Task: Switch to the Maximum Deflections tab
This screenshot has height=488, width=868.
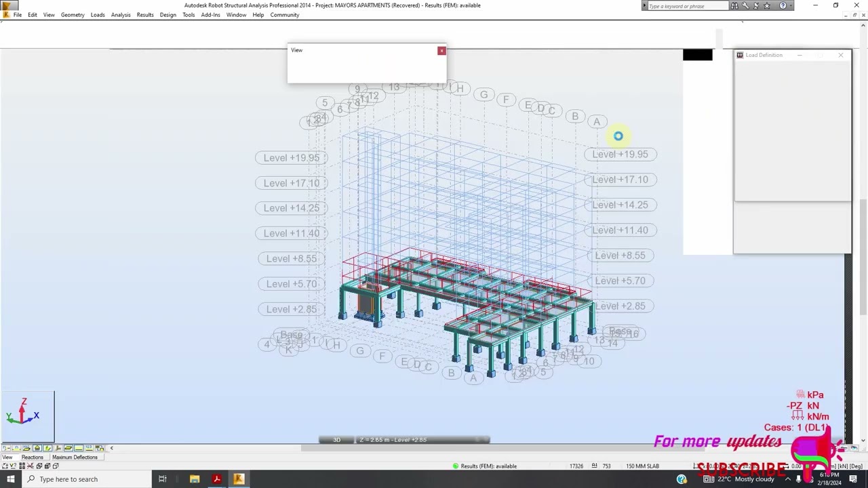Action: click(75, 457)
